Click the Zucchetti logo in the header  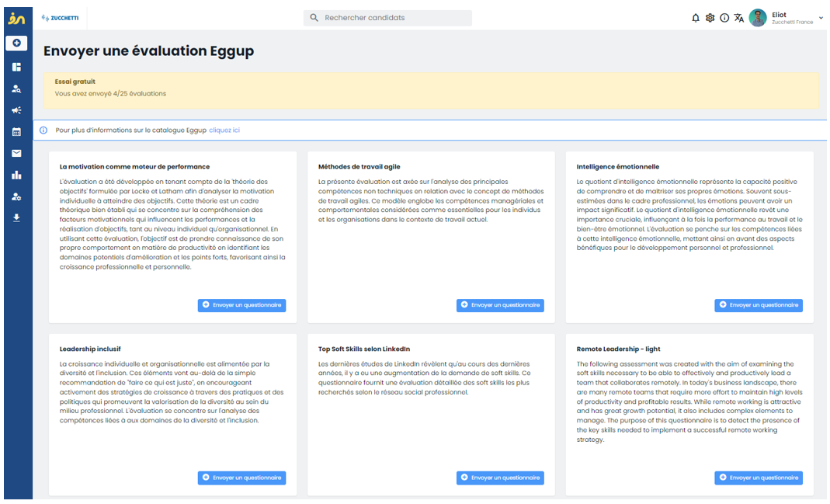(60, 17)
